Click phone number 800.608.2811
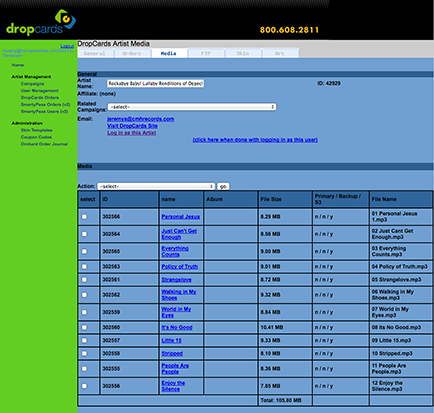Screen dimensions: 434x413 [x=289, y=30]
